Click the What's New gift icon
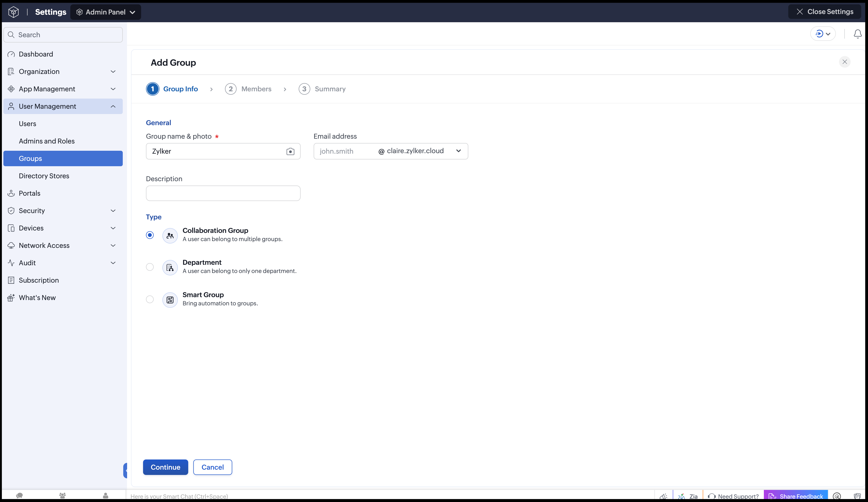The width and height of the screenshot is (868, 502). pyautogui.click(x=11, y=297)
